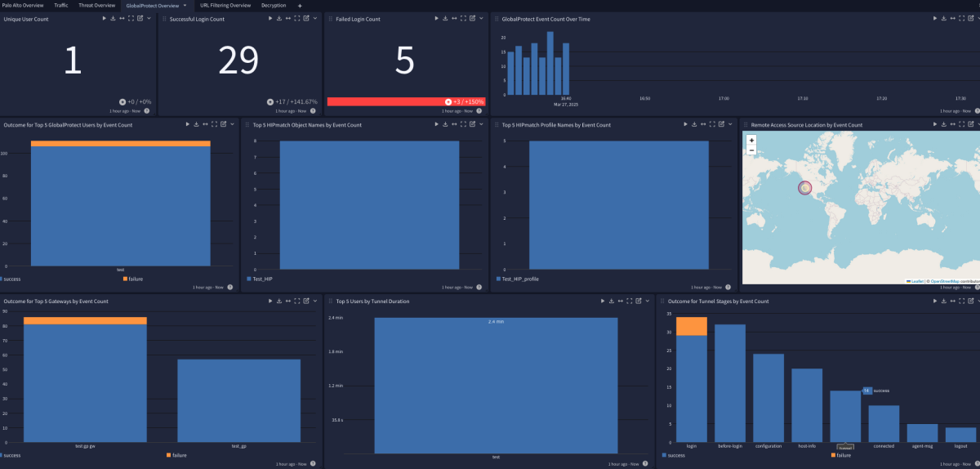Zoom out on the map

751,150
